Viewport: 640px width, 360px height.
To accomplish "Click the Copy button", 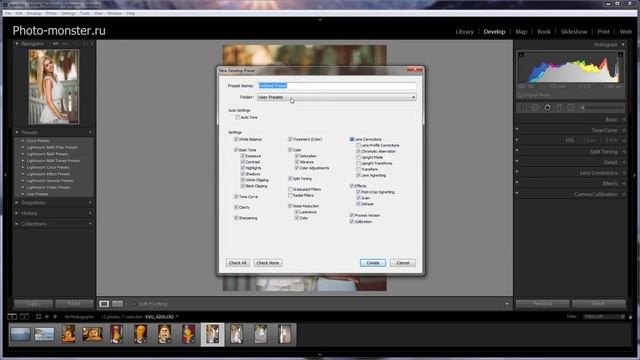I will point(33,304).
